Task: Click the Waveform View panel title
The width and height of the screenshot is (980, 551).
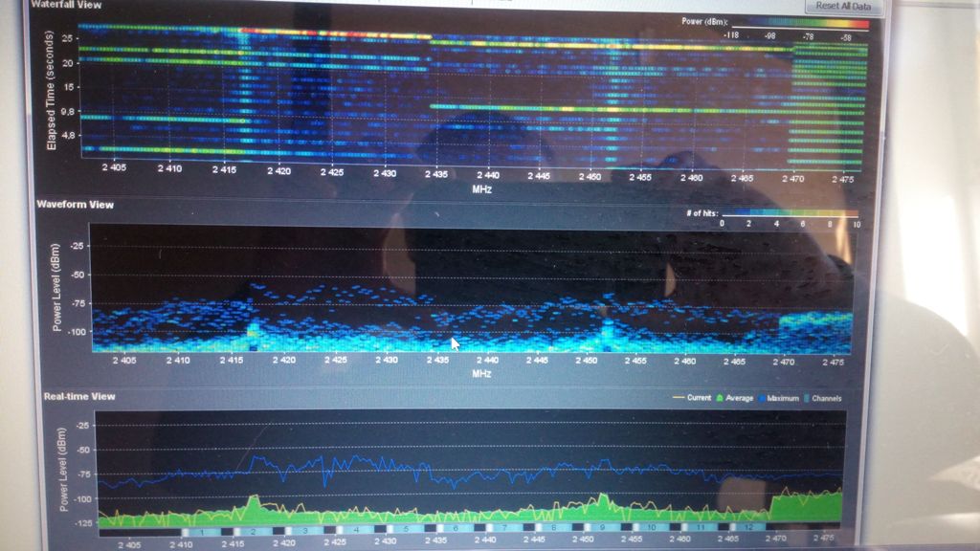Action: tap(75, 205)
